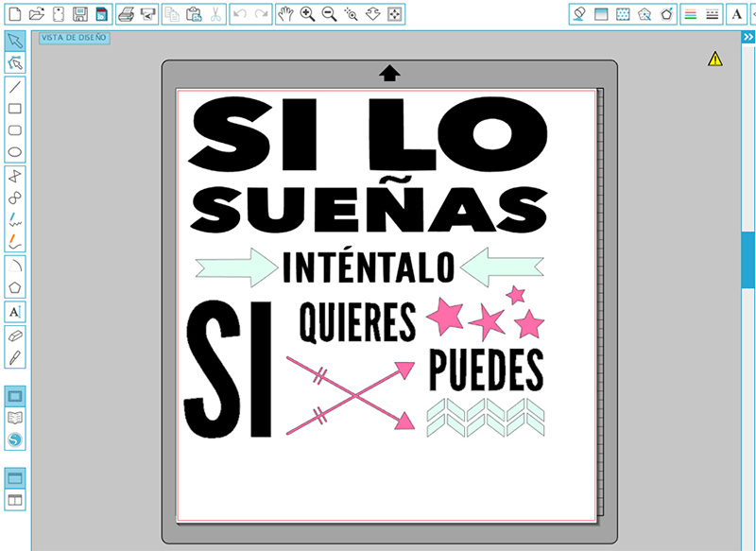The image size is (756, 551).
Task: Open the Line Color options
Action: [x=689, y=14]
